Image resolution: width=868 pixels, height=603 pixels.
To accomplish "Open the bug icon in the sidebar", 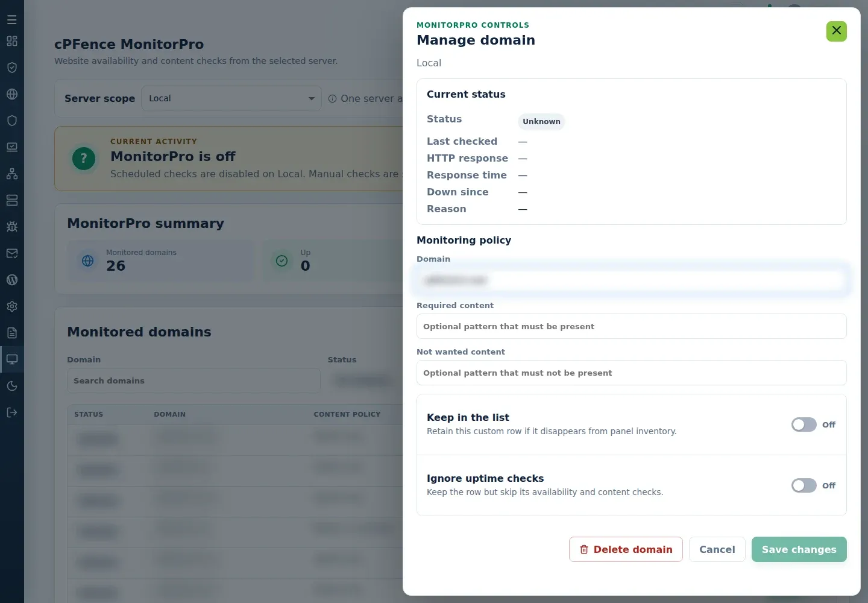I will click(x=12, y=227).
